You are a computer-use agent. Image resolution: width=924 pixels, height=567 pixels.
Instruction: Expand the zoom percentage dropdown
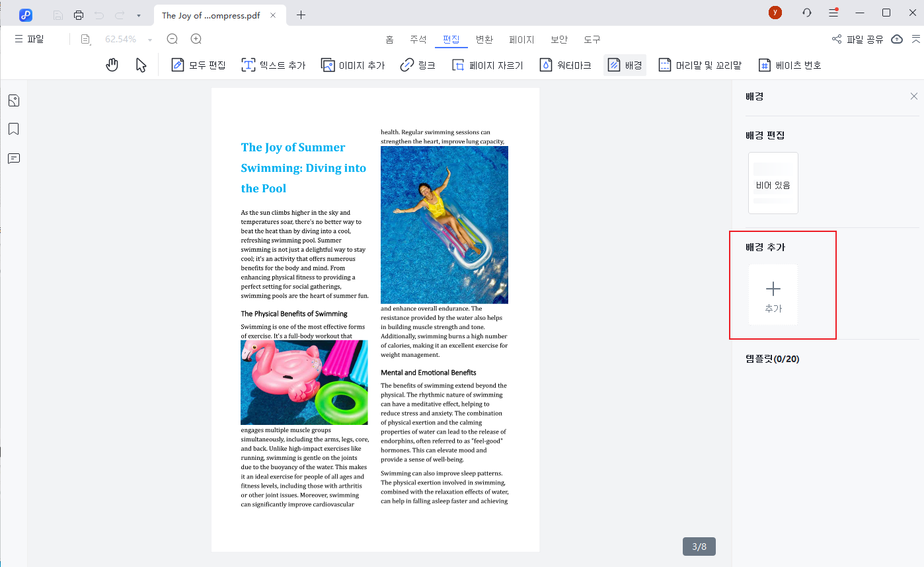150,40
